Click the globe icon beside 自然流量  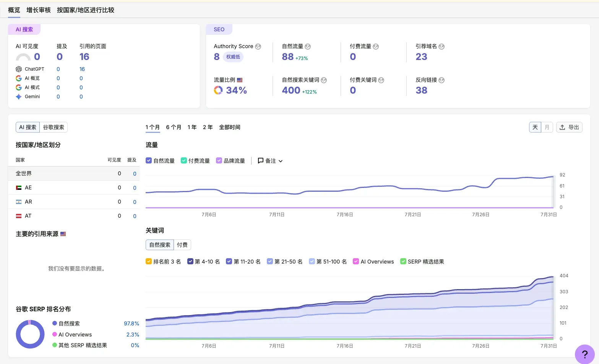(x=308, y=47)
